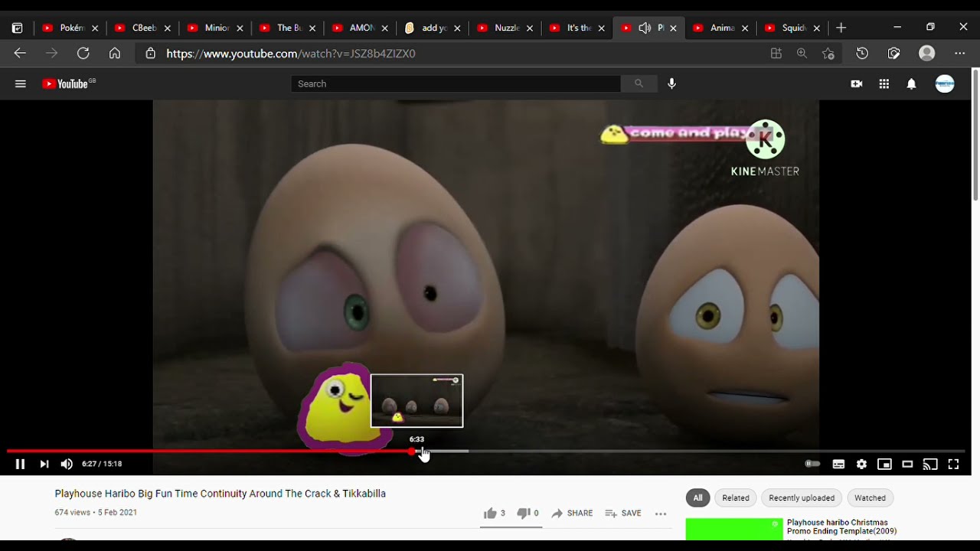980x551 pixels.
Task: Open browser history
Action: pos(862,54)
